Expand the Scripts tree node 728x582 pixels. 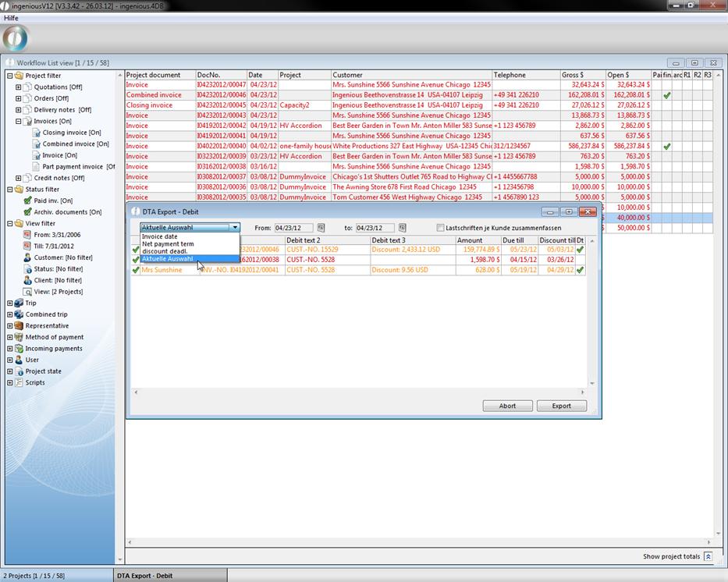[x=10, y=383]
